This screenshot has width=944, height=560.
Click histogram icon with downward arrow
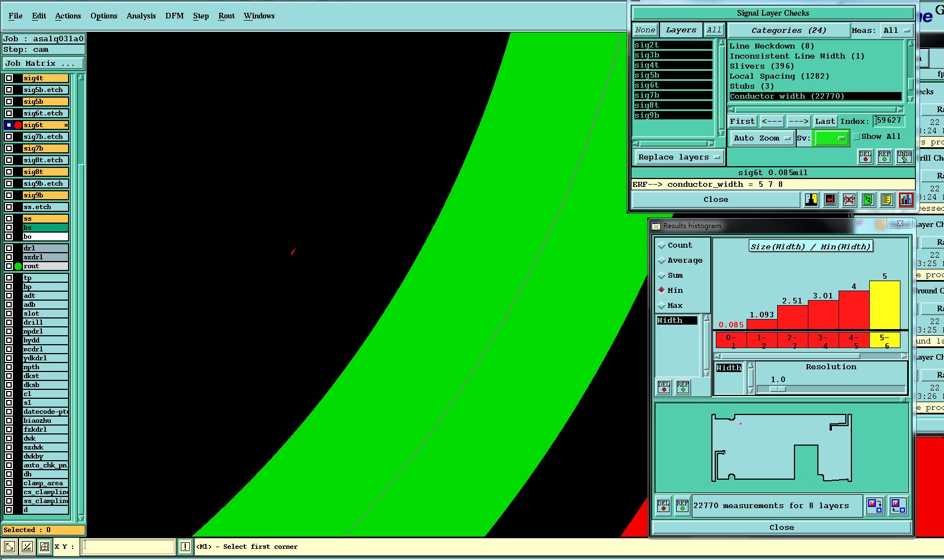(875, 506)
